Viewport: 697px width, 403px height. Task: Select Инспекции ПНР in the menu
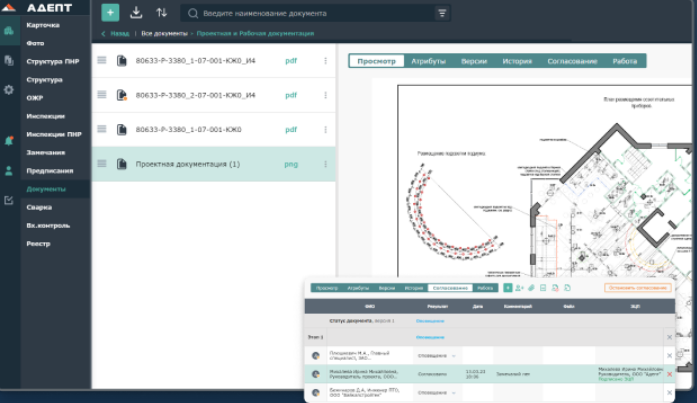[54, 134]
